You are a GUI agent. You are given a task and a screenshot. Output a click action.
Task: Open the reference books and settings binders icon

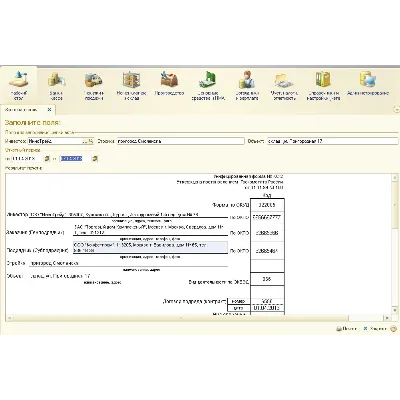[x=323, y=85]
